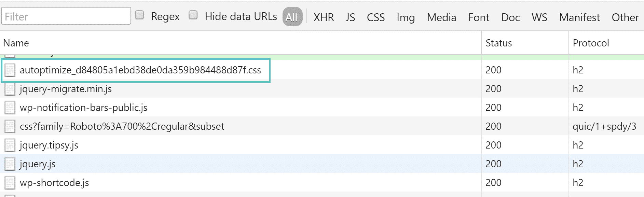Filter requests by XHR

coord(324,17)
